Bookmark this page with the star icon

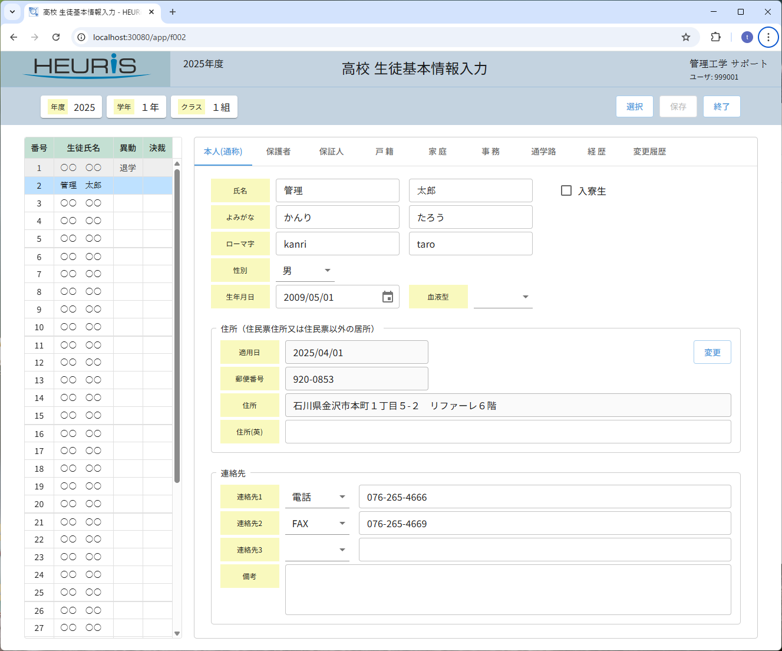686,37
